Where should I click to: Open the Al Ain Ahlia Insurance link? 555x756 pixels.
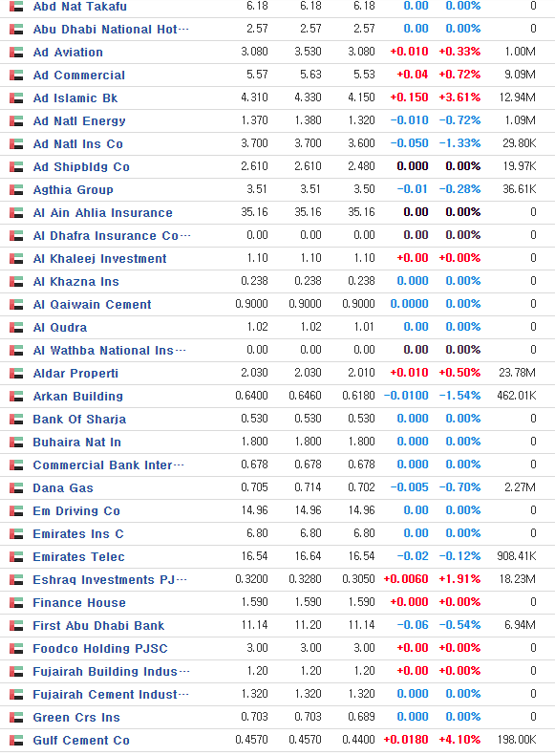click(102, 212)
